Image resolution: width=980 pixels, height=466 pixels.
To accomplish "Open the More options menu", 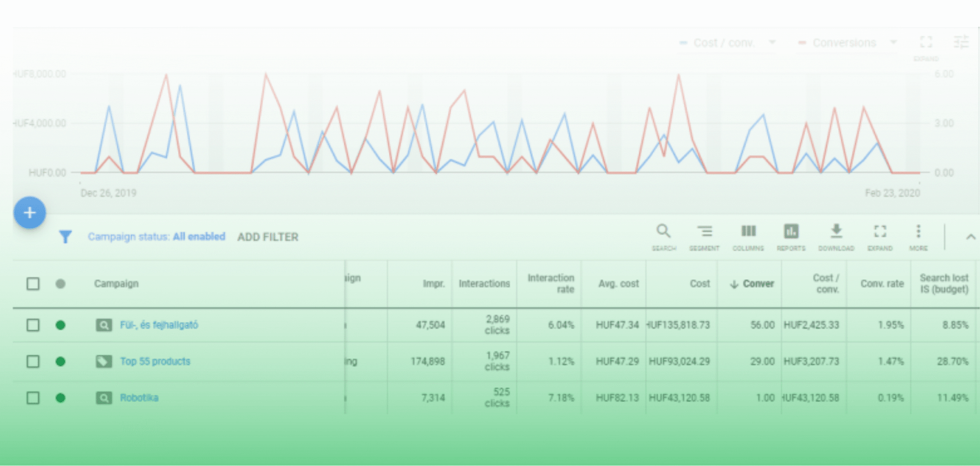I will (918, 237).
